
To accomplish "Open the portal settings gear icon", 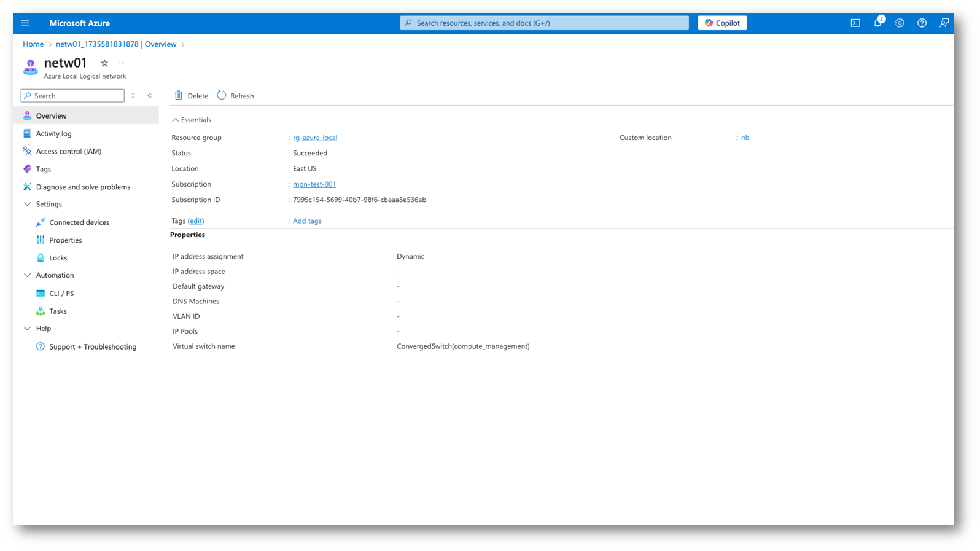I will (900, 23).
